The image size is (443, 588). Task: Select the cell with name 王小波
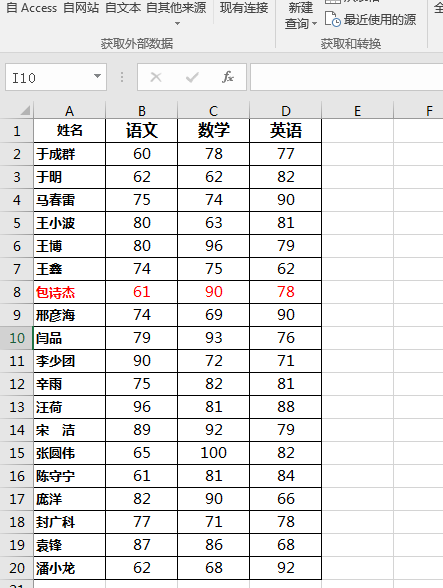[69, 223]
